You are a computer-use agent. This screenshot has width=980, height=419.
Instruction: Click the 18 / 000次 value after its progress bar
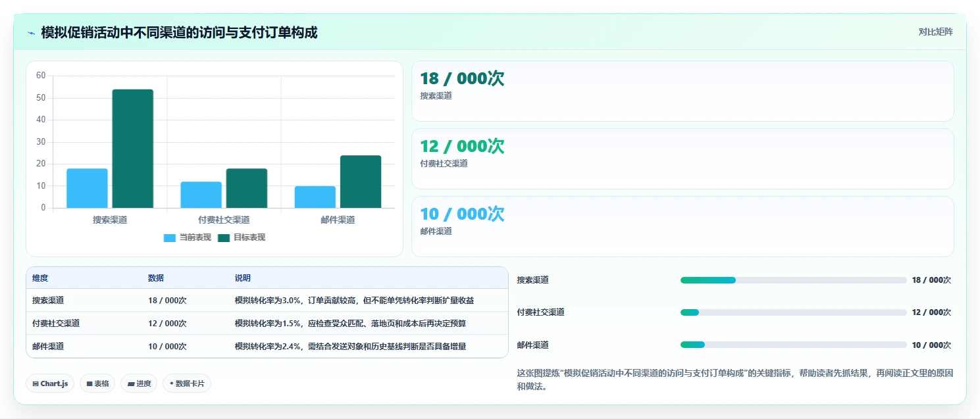coord(931,280)
